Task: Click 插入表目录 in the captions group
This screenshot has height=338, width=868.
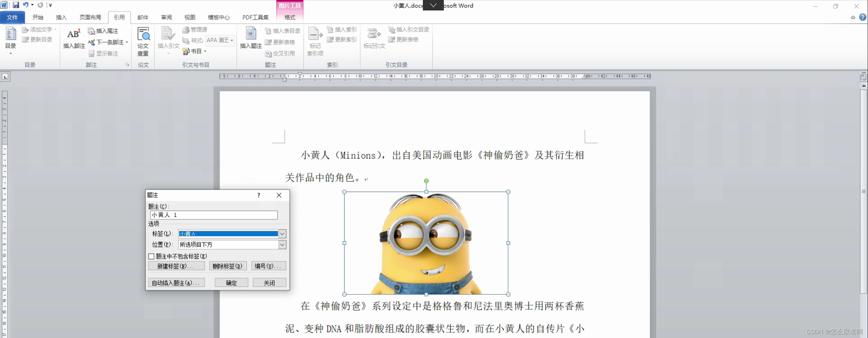Action: (x=282, y=31)
